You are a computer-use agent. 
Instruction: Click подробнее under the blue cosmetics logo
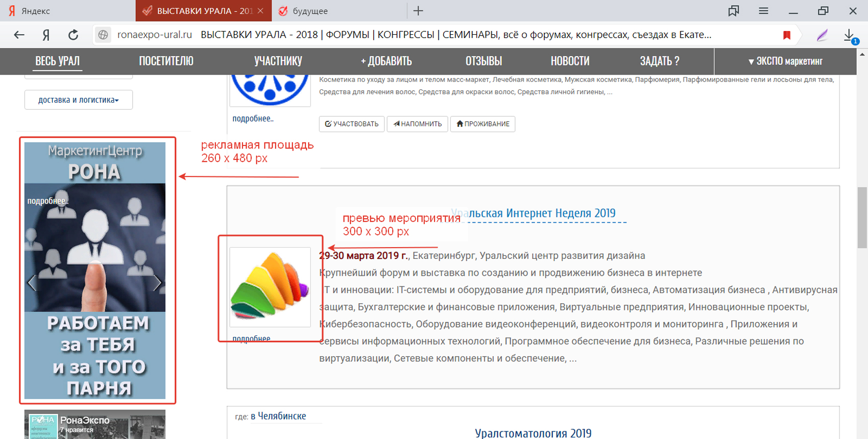click(253, 118)
